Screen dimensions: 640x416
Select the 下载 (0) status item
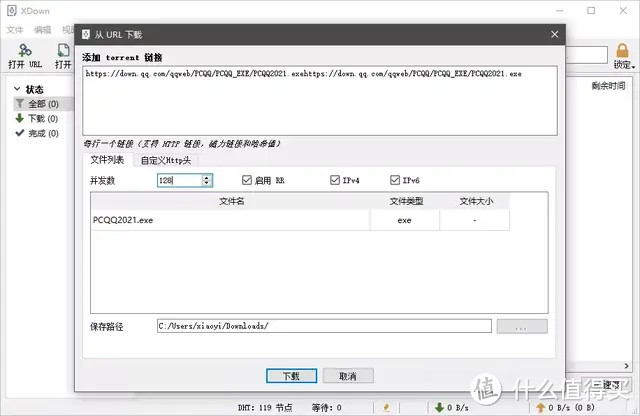tap(38, 119)
